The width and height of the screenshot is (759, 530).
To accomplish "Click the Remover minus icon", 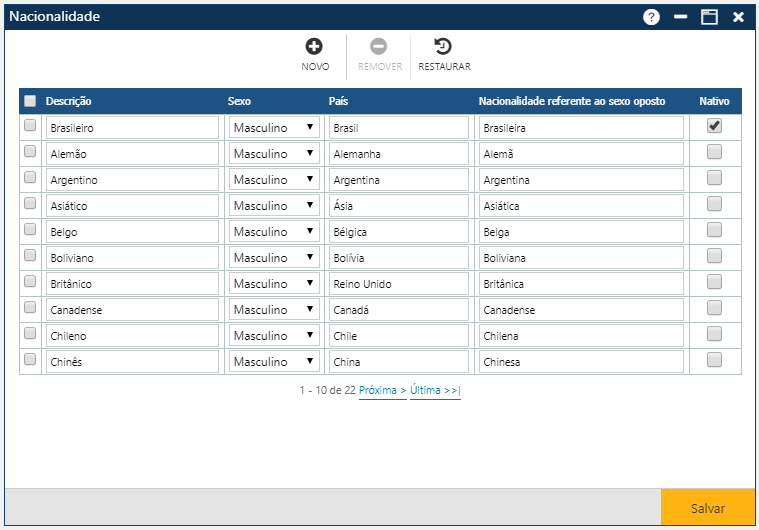I will [378, 46].
